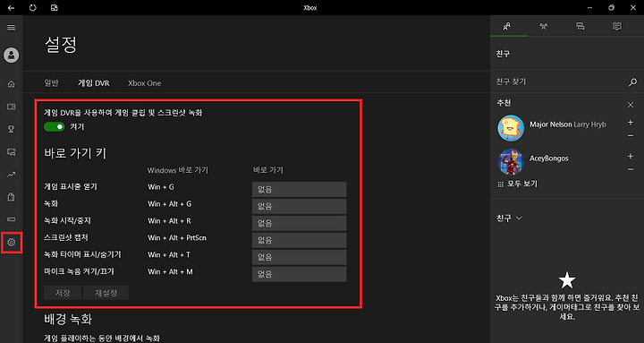Go back with the title bar arrow

pyautogui.click(x=11, y=7)
